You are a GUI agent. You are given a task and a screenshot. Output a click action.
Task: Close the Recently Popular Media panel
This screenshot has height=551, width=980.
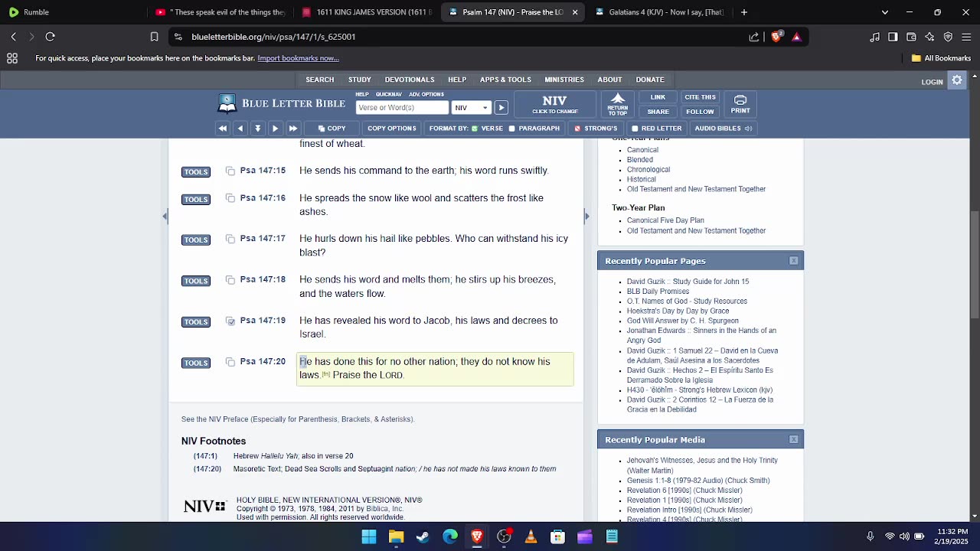click(794, 439)
